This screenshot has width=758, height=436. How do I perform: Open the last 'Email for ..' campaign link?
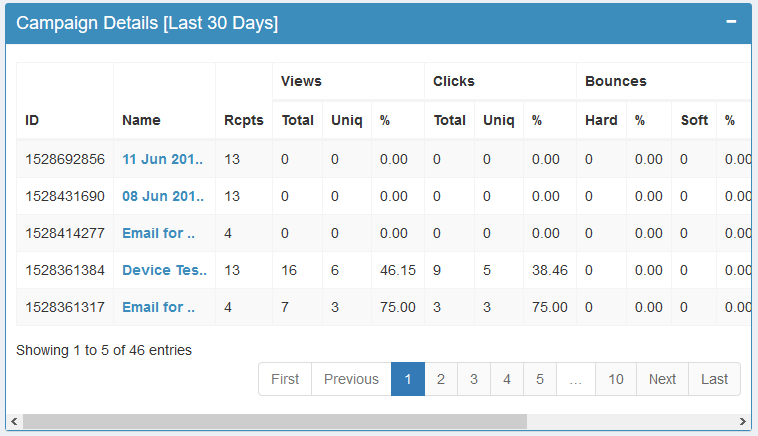(x=158, y=307)
